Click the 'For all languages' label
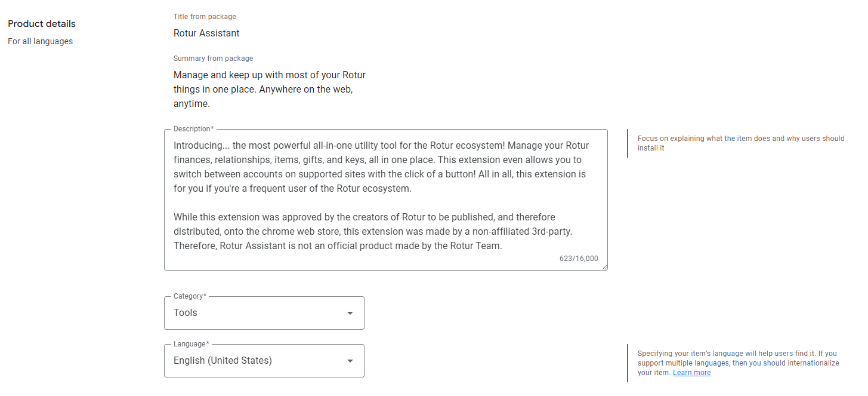The height and width of the screenshot is (396, 868). pyautogui.click(x=41, y=42)
